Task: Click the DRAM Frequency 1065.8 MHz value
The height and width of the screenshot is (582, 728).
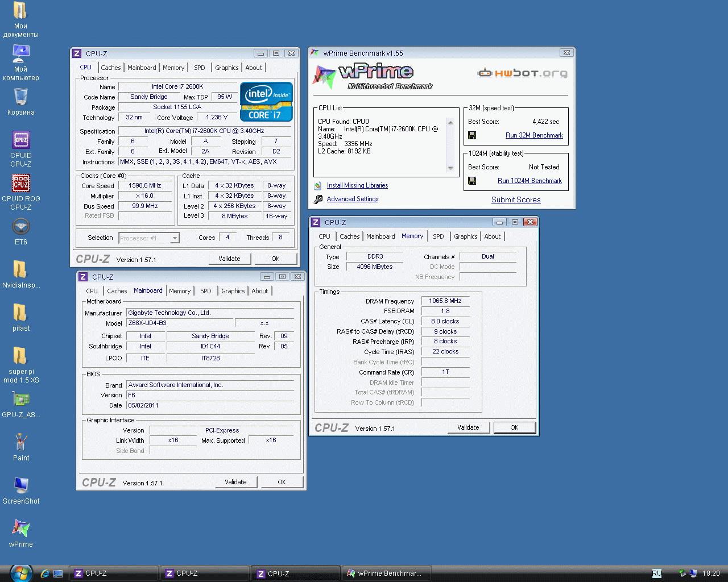Action: coord(445,301)
